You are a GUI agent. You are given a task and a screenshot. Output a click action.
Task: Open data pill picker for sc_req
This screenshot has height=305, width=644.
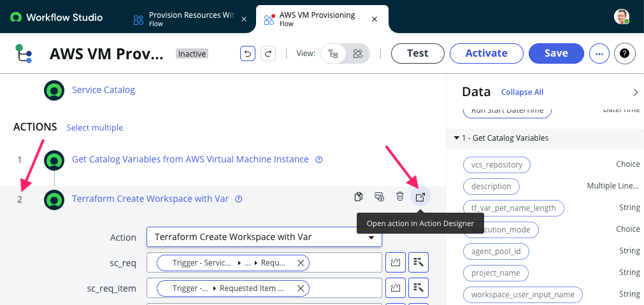tap(419, 262)
